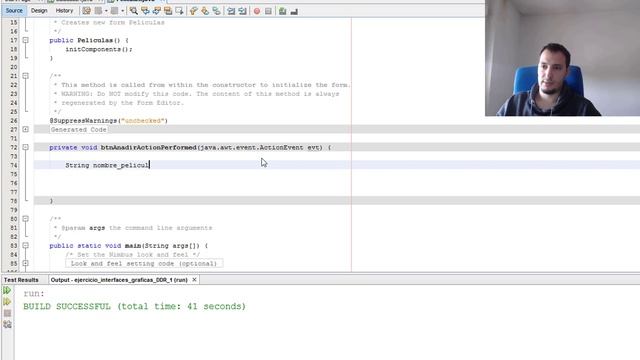
Task: Click the Uncomment toolbar icon
Action: point(294,11)
